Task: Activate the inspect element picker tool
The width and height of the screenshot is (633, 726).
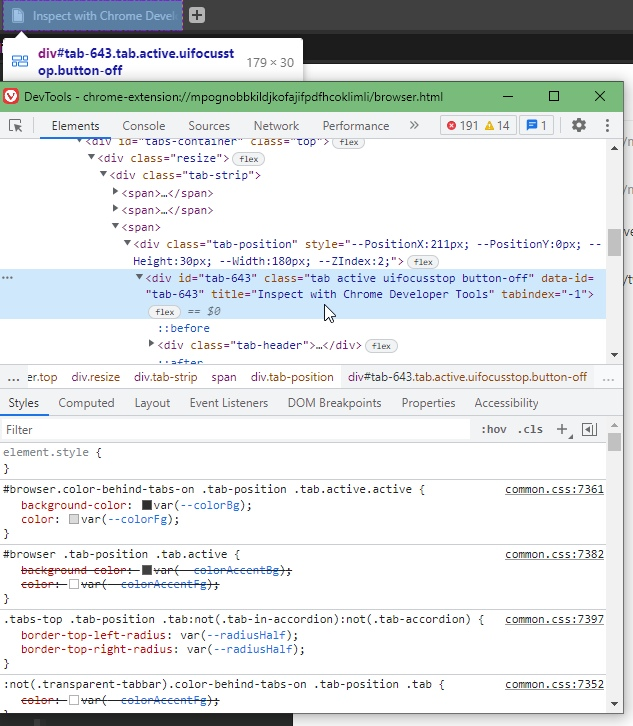Action: tap(16, 125)
